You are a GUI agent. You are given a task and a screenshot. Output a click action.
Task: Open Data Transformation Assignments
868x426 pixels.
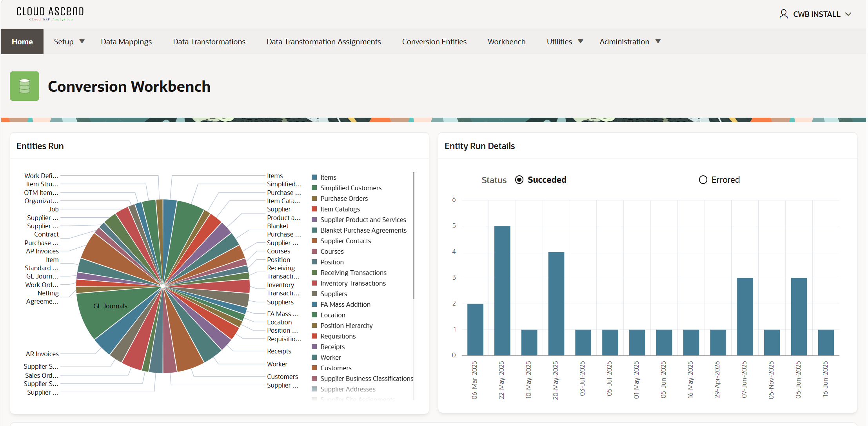pos(324,42)
